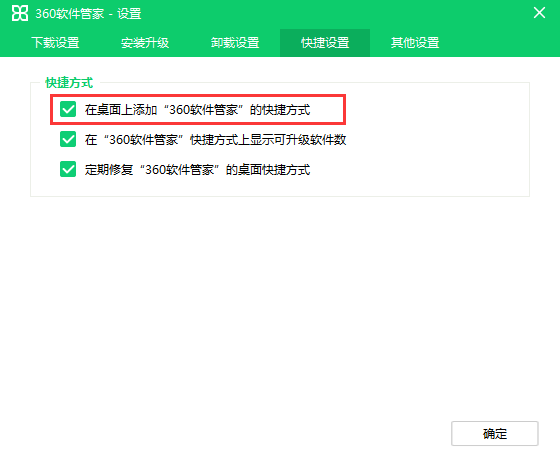The image size is (560, 460).
Task: Switch to the 下载设置 tab
Action: pos(55,43)
